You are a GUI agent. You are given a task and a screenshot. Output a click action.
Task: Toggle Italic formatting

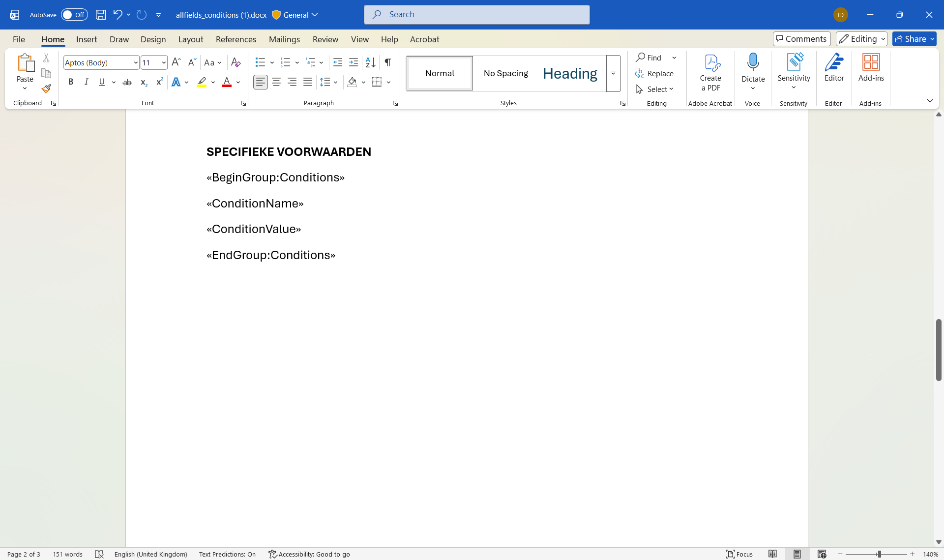[86, 82]
